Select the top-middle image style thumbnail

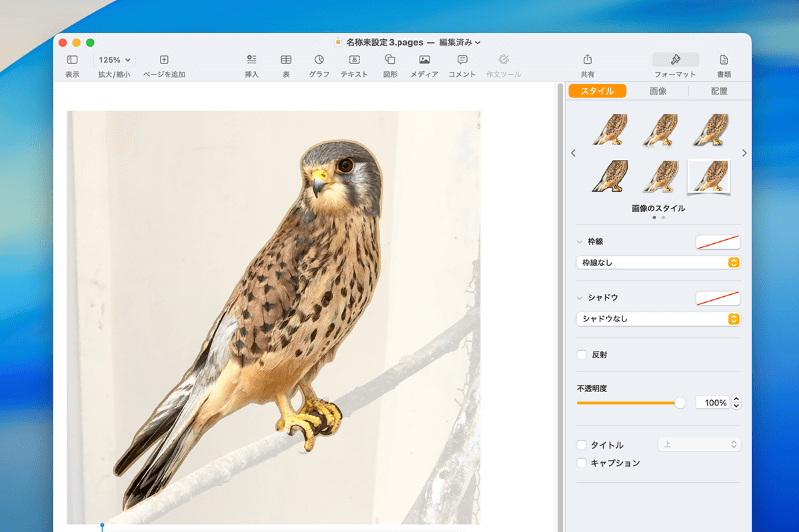[660, 130]
